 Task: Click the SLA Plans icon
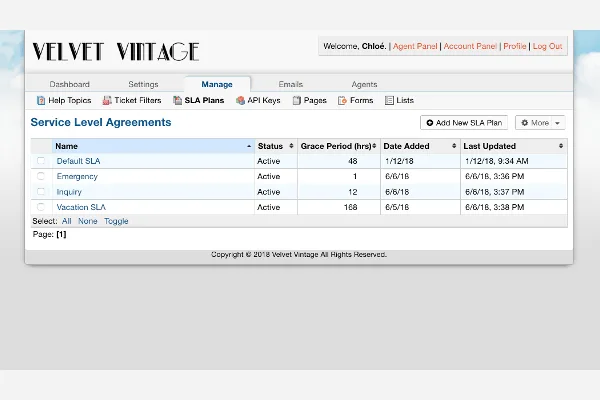tap(177, 101)
